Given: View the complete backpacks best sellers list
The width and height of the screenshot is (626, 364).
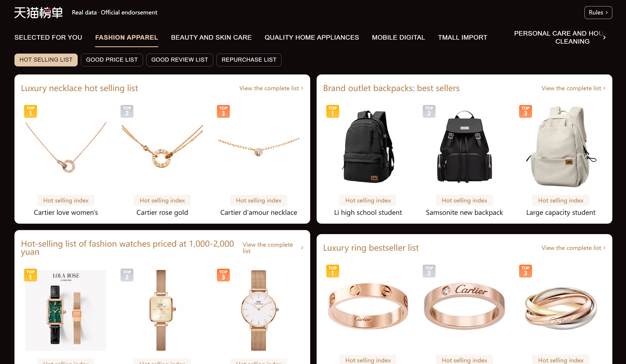Looking at the screenshot, I should (x=573, y=88).
